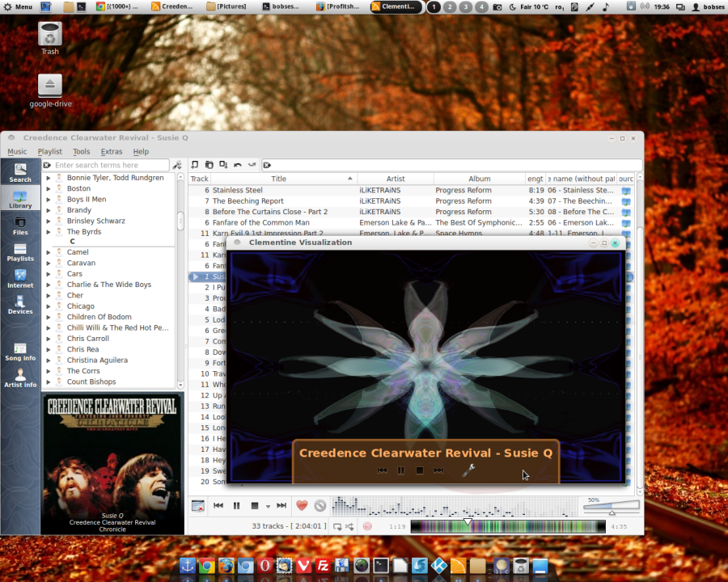Go to next track in main player
728x582 pixels.
click(x=281, y=506)
